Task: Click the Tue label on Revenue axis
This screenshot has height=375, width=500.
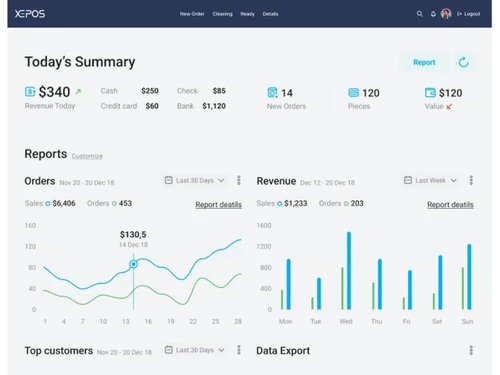Action: click(316, 321)
